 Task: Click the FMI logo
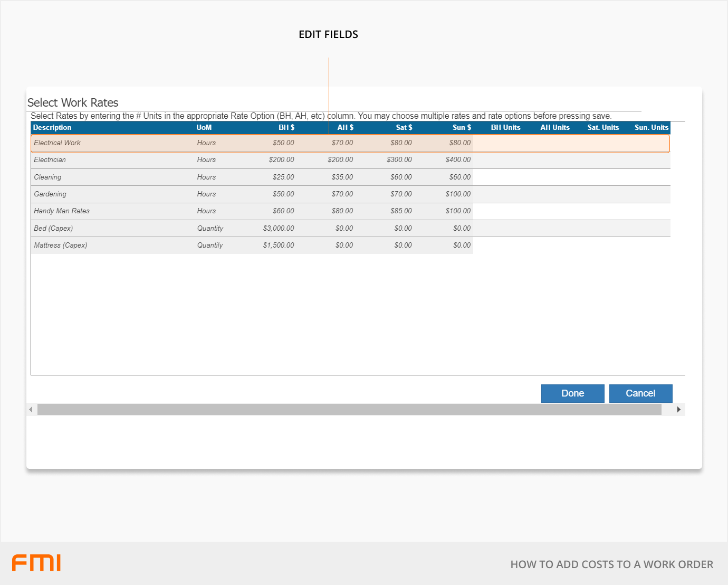pos(36,563)
